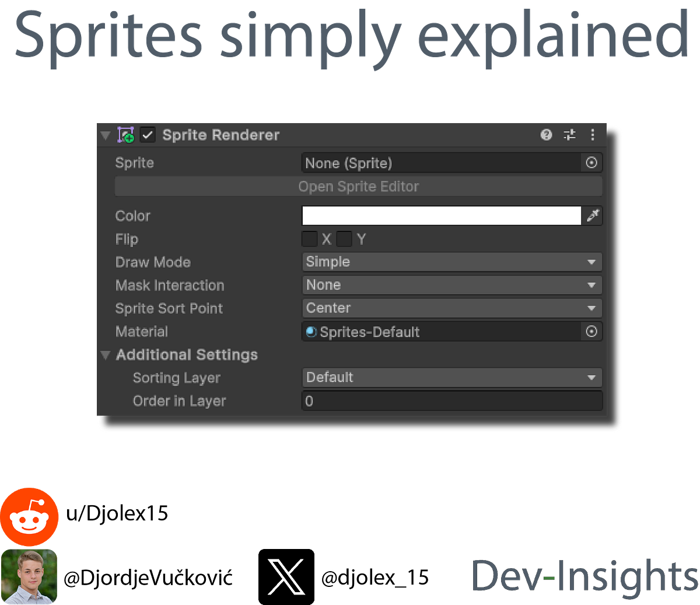Select the color eyedropper tool
The image size is (700, 605).
click(593, 215)
